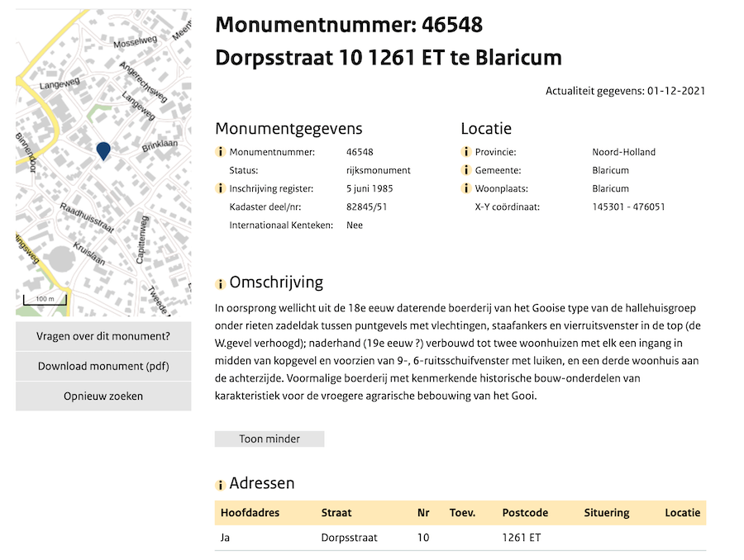This screenshot has width=744, height=560.
Task: Click the Situering column header
Action: 606,513
